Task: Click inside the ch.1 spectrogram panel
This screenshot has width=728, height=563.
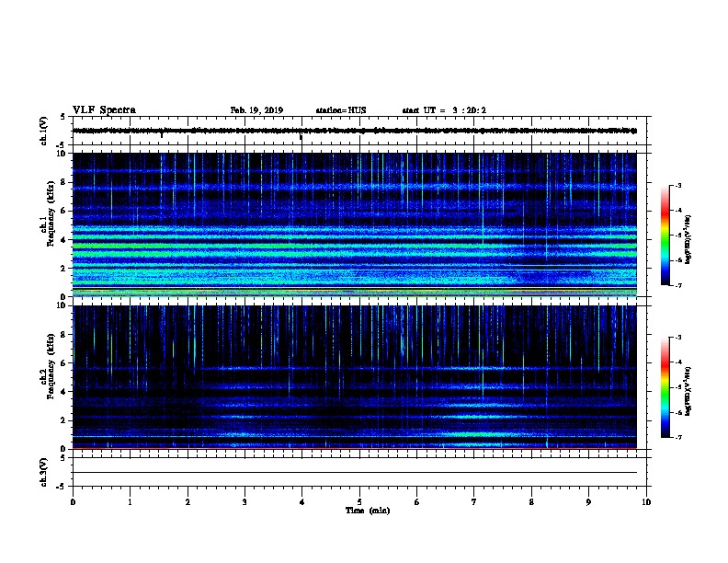Action: 355,224
